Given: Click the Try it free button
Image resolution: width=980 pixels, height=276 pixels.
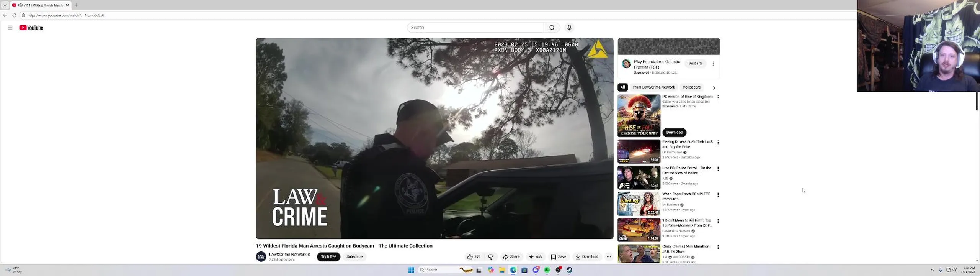Looking at the screenshot, I should pyautogui.click(x=328, y=257).
